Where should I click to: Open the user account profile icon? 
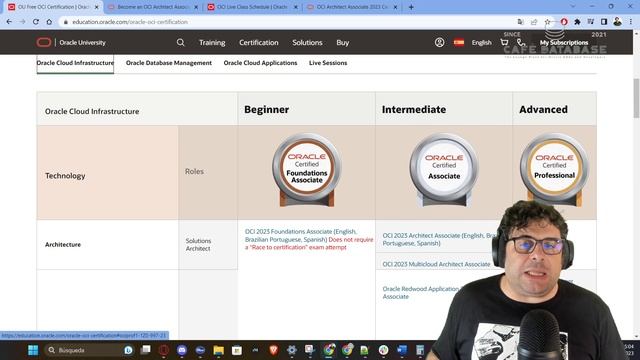[x=440, y=42]
